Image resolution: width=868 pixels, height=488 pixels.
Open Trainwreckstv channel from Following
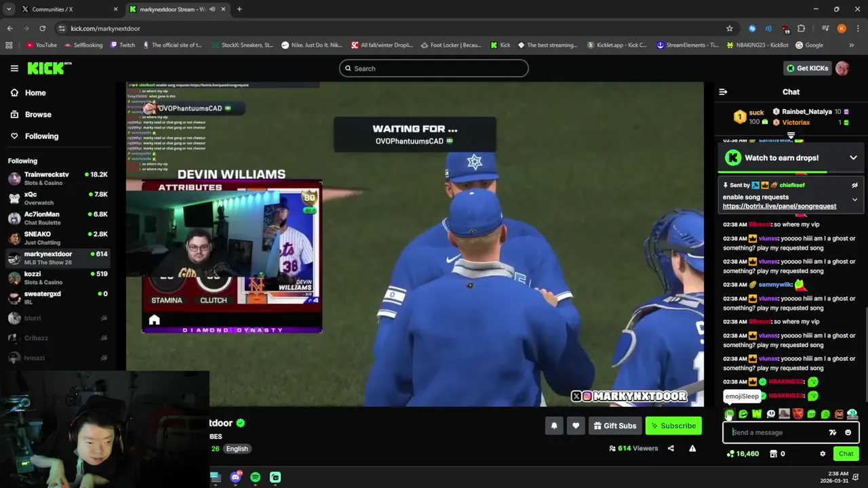(x=58, y=178)
